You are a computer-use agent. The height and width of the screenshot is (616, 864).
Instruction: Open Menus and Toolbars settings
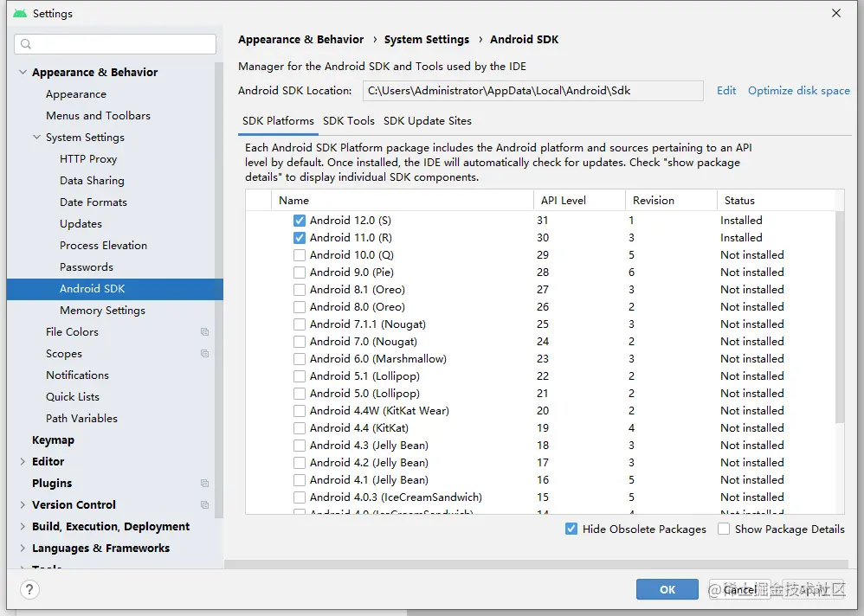pyautogui.click(x=98, y=116)
